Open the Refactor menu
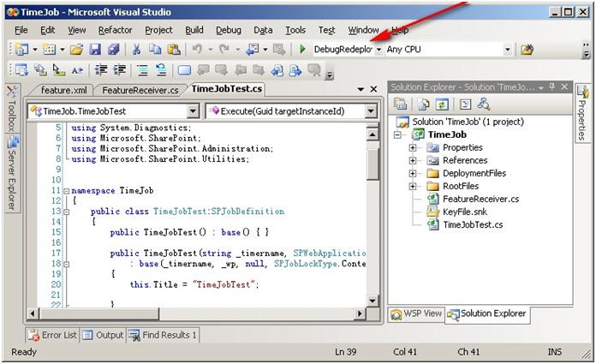 click(x=115, y=30)
